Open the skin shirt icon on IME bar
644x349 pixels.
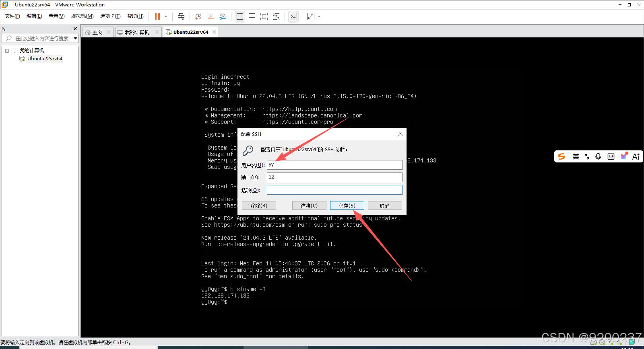coord(624,156)
